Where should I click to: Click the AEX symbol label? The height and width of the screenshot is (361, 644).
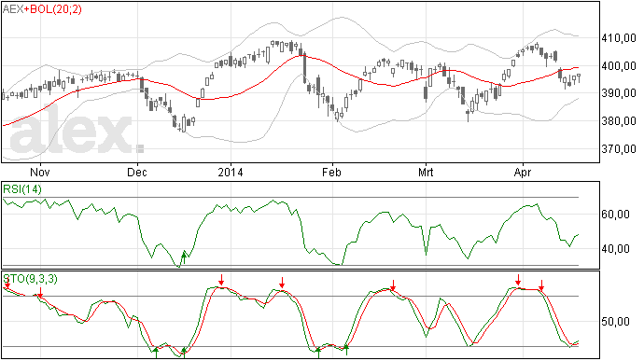coord(13,9)
